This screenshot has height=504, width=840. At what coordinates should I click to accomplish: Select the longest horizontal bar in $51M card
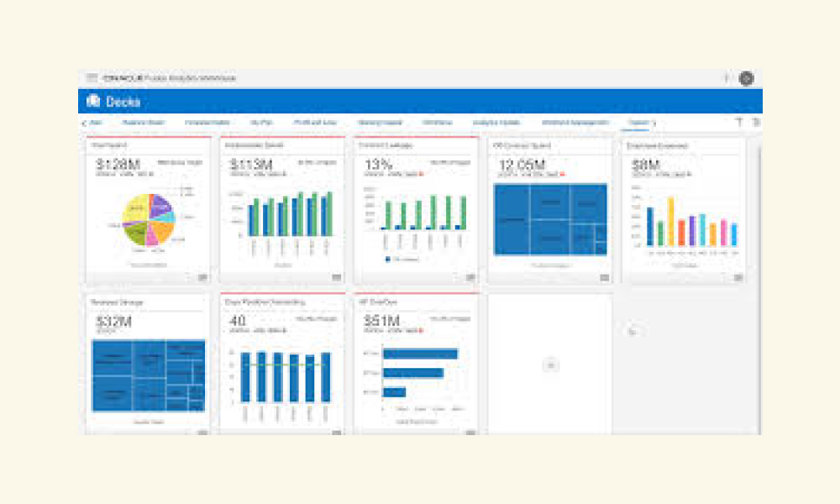pos(421,354)
